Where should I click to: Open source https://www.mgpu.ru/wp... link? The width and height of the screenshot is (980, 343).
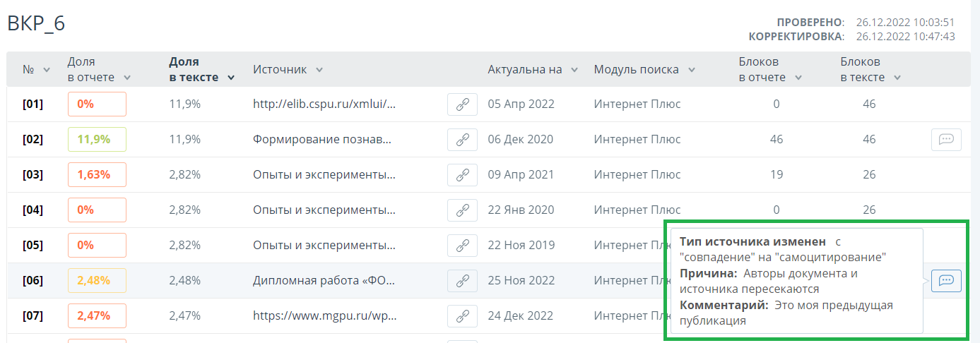pyautogui.click(x=324, y=315)
